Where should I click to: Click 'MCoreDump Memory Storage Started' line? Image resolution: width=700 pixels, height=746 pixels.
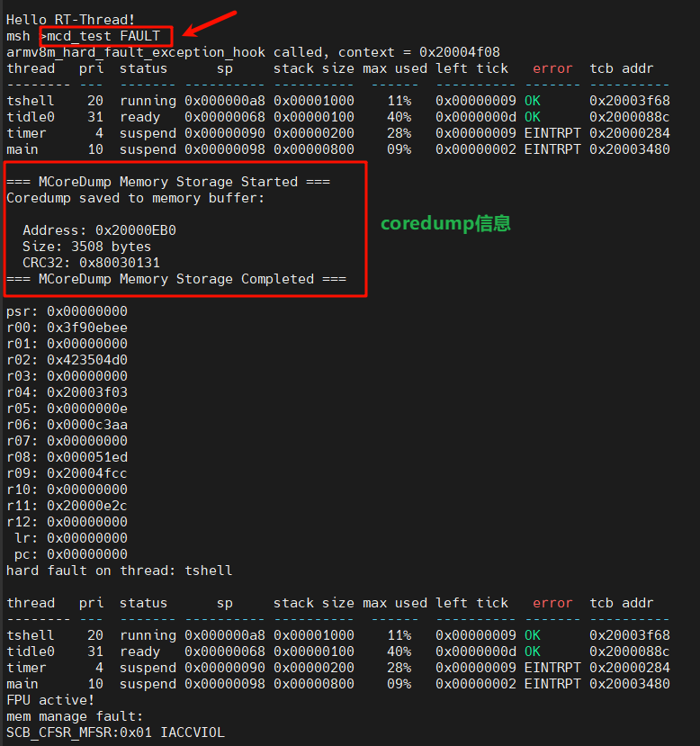pos(168,182)
